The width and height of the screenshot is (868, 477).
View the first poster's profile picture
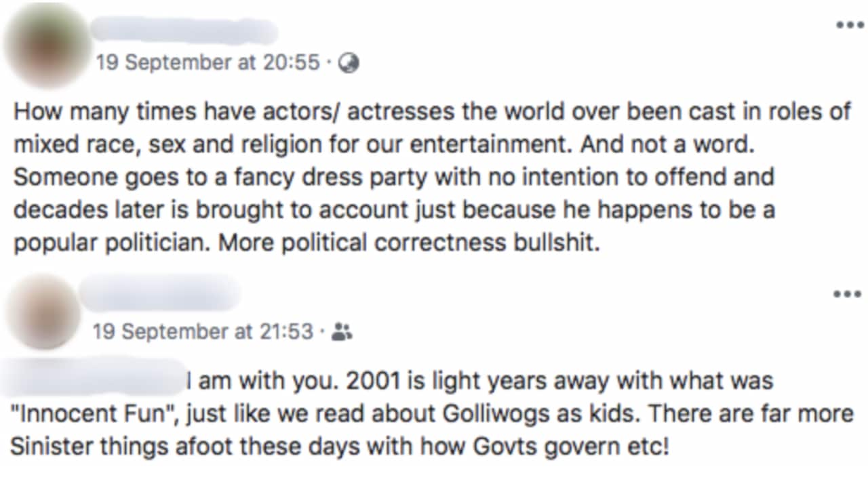[44, 43]
